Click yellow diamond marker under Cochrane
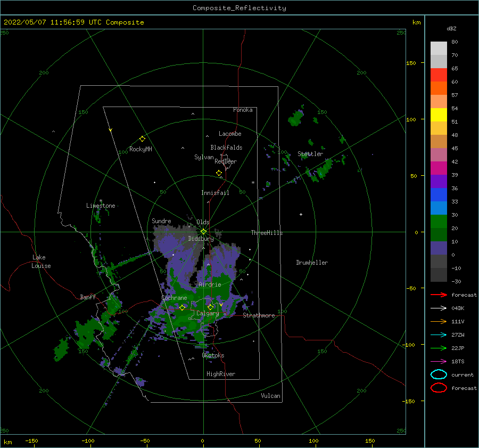The height and width of the screenshot is (448, 479). [183, 307]
